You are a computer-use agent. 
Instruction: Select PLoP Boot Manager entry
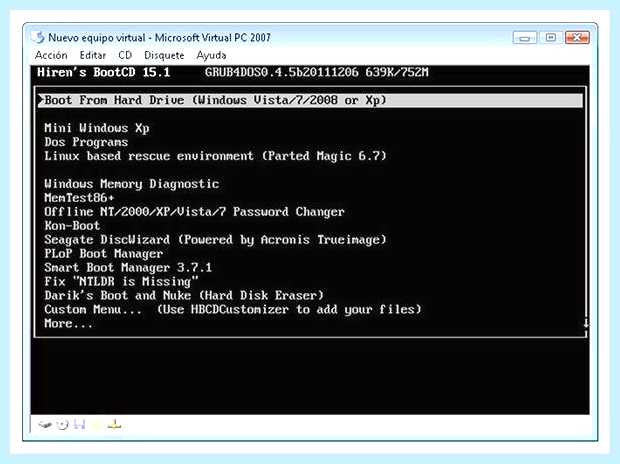click(104, 254)
